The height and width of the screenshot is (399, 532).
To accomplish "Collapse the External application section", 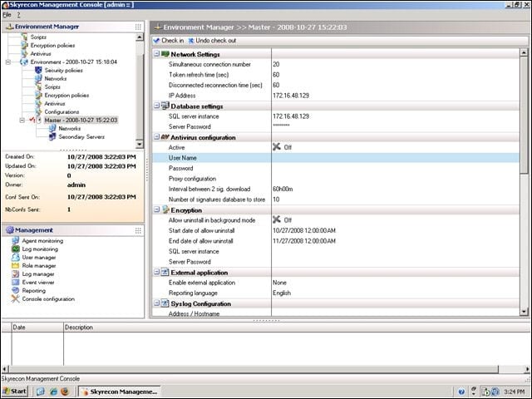I will [156, 272].
